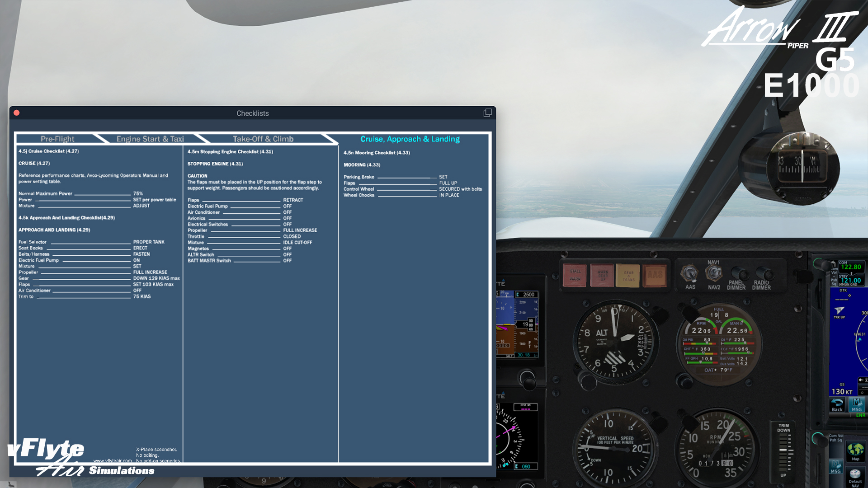Flip the NAV1/NAV2 selector switch

714,273
